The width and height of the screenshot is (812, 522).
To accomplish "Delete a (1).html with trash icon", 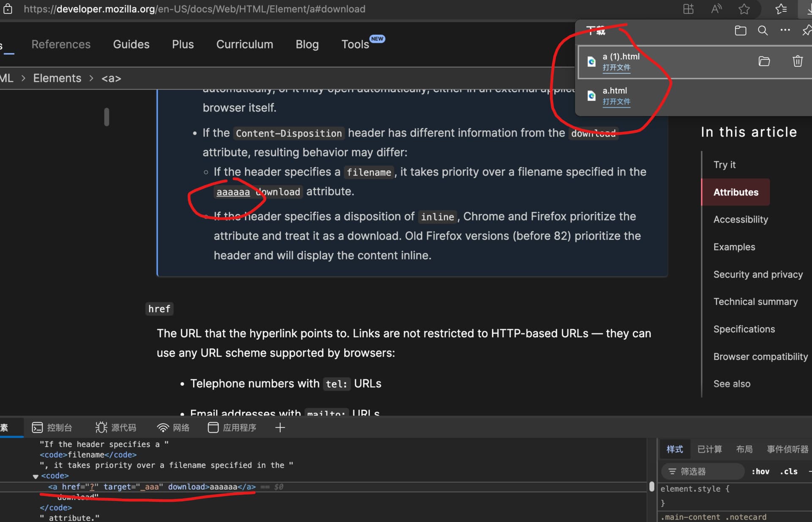I will click(x=798, y=61).
